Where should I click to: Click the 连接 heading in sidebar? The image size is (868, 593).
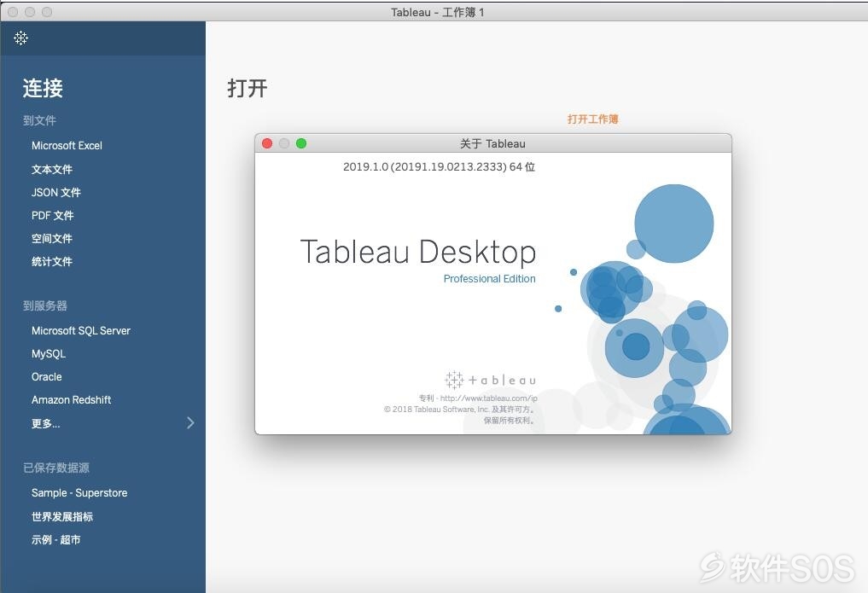tap(44, 89)
